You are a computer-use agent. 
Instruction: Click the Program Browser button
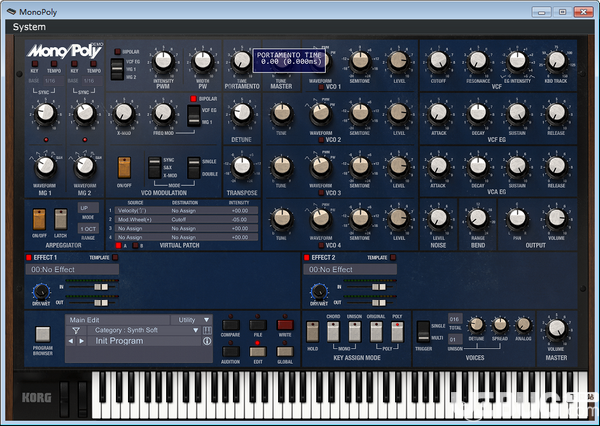(x=42, y=334)
